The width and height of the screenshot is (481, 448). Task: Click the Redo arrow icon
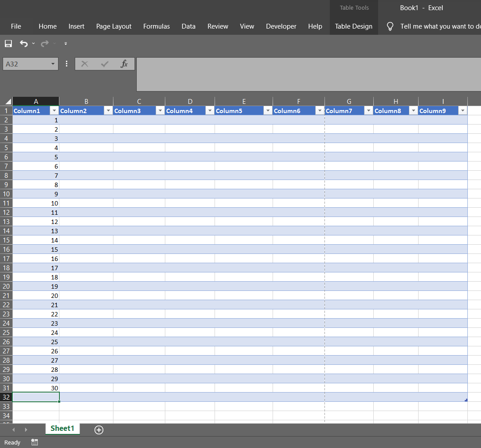(44, 44)
